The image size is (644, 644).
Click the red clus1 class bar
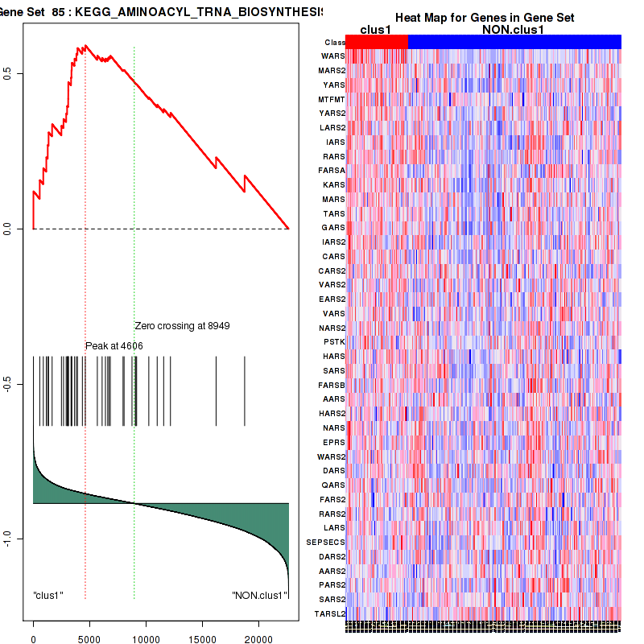click(x=377, y=43)
